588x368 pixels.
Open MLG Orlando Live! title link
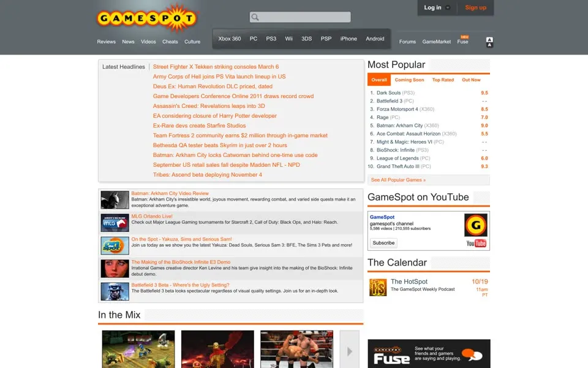tap(152, 217)
